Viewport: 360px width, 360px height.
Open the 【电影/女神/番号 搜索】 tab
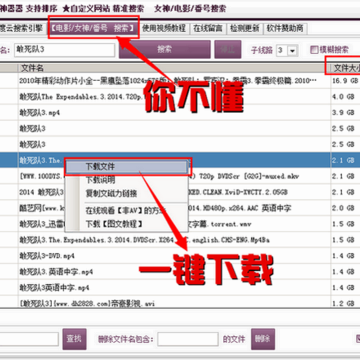(x=93, y=29)
